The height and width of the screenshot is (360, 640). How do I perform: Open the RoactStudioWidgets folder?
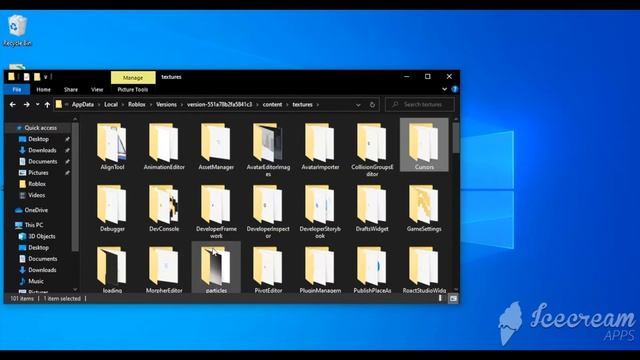pos(424,269)
